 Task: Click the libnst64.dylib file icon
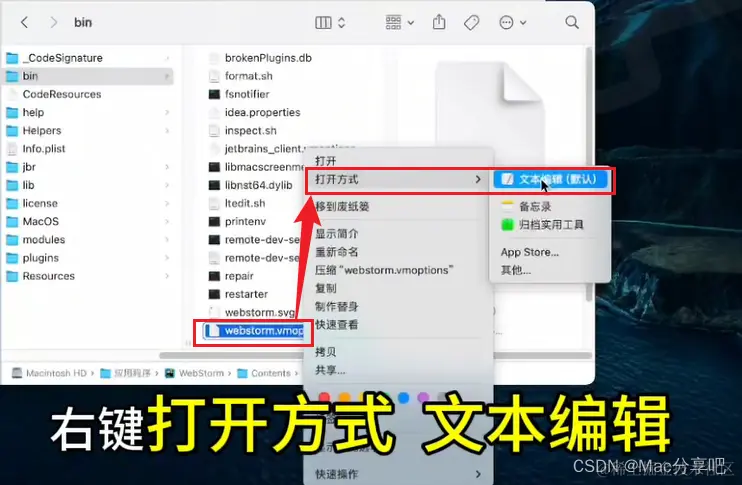(214, 185)
